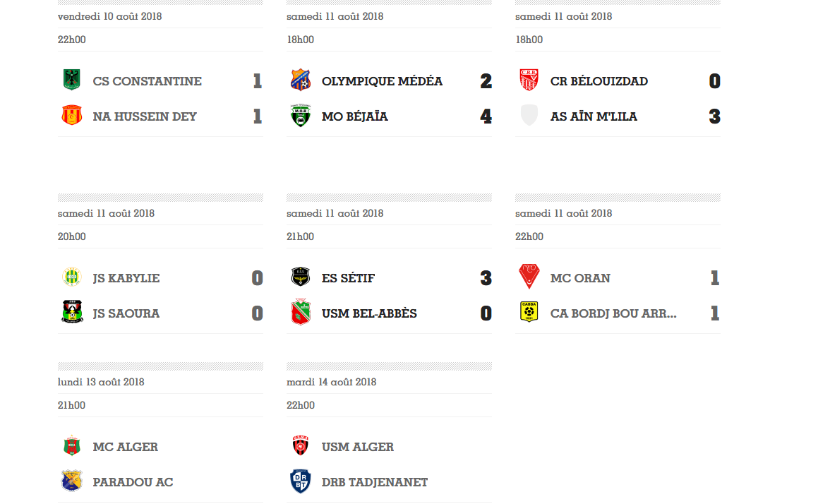The width and height of the screenshot is (830, 504).
Task: Click the CR Bélouizdad club crest
Action: click(529, 80)
